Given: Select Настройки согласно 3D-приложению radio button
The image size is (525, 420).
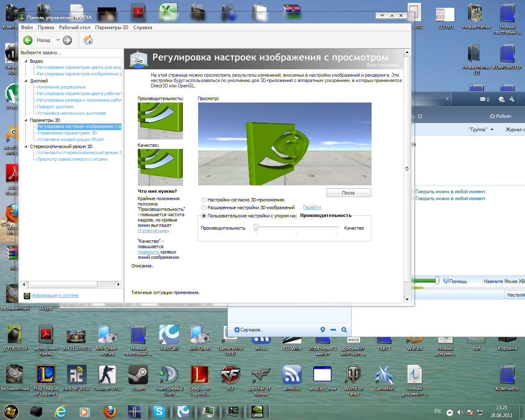Looking at the screenshot, I should point(204,200).
